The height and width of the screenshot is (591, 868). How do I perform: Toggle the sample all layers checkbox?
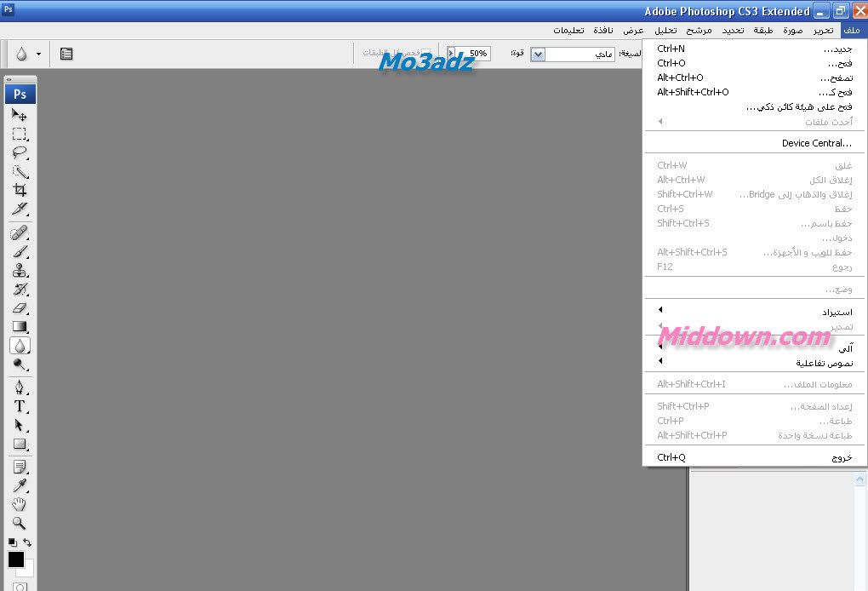(x=426, y=53)
